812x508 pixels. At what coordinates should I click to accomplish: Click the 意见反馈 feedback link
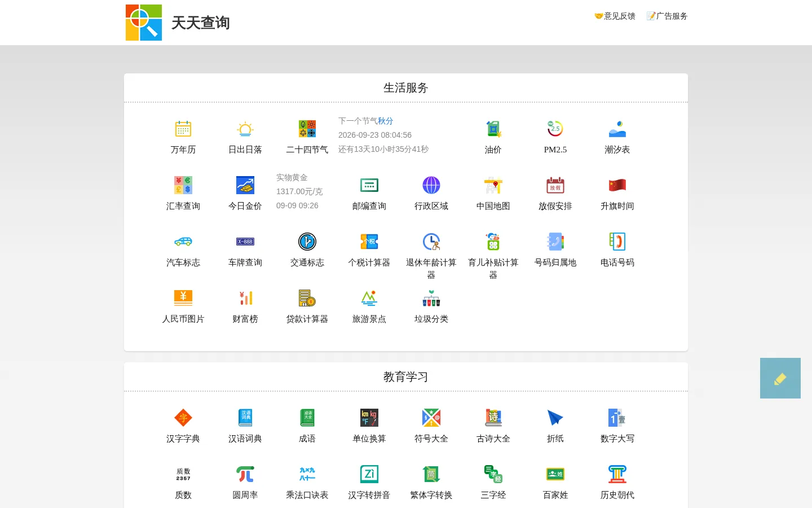(615, 16)
